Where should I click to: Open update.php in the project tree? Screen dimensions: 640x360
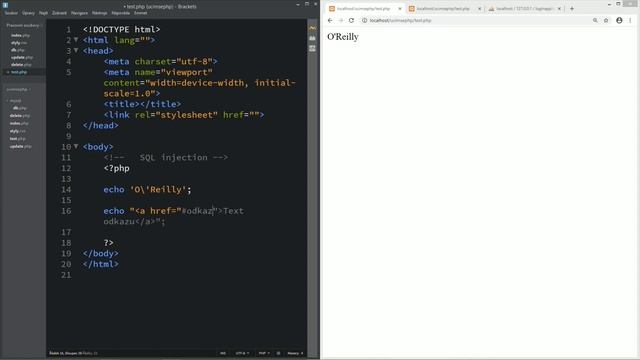coord(20,147)
